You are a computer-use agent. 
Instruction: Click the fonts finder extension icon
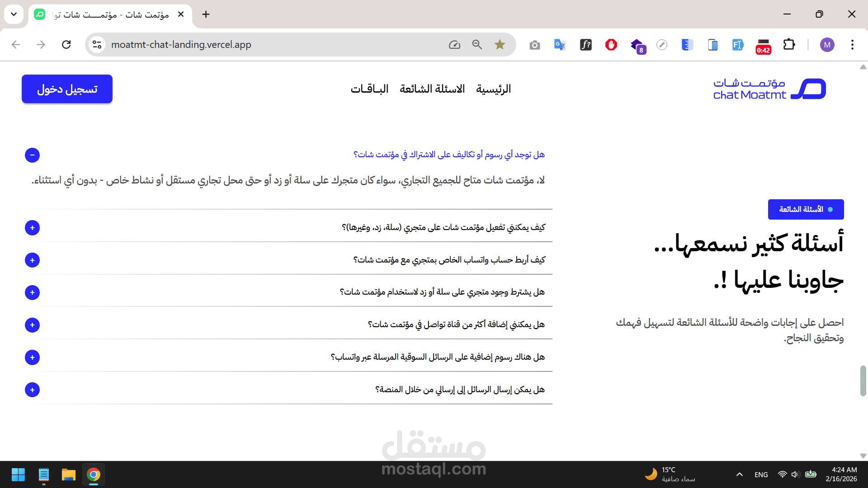(x=585, y=44)
